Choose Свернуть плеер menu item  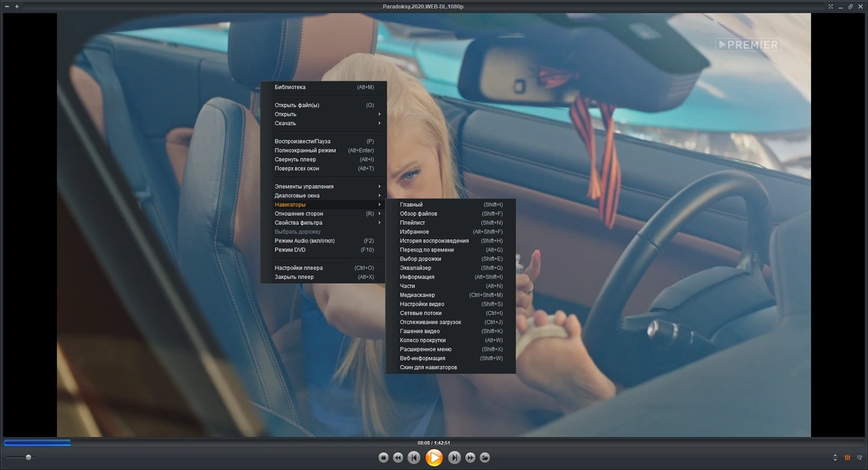tap(324, 159)
